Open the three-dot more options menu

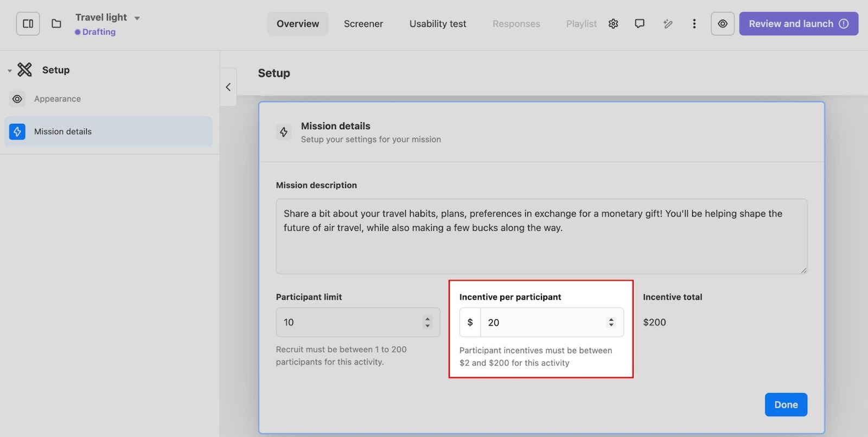[x=694, y=24]
